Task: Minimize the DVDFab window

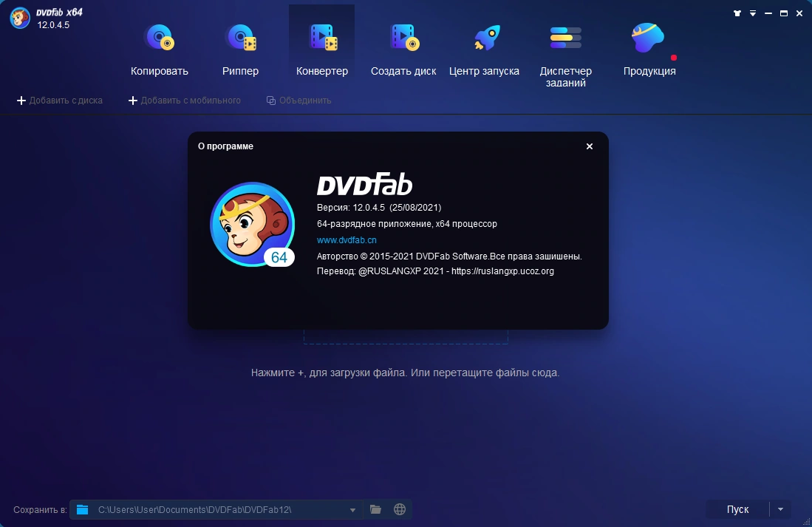Action: 768,13
